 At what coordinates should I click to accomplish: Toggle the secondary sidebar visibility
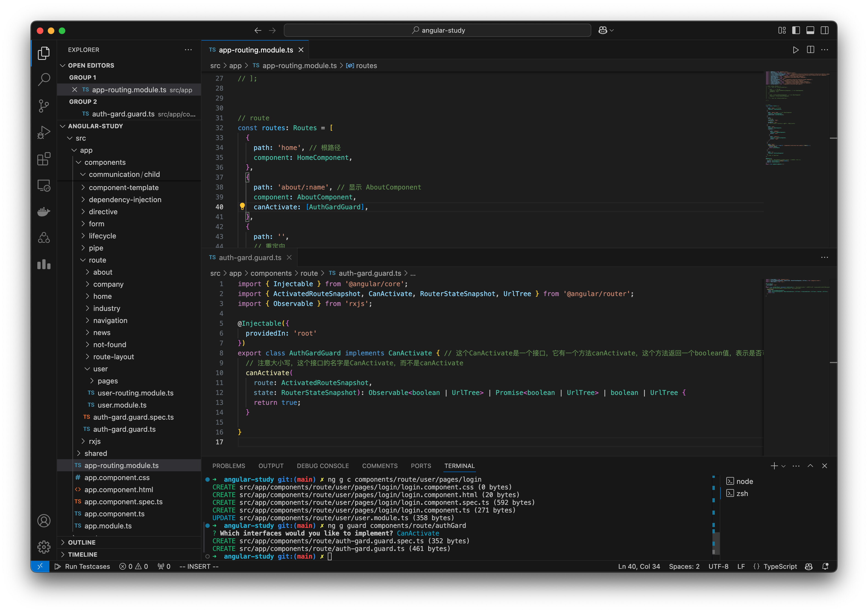[825, 30]
